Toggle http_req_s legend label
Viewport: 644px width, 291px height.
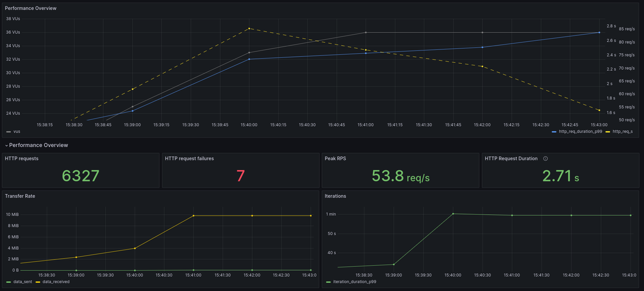[622, 132]
